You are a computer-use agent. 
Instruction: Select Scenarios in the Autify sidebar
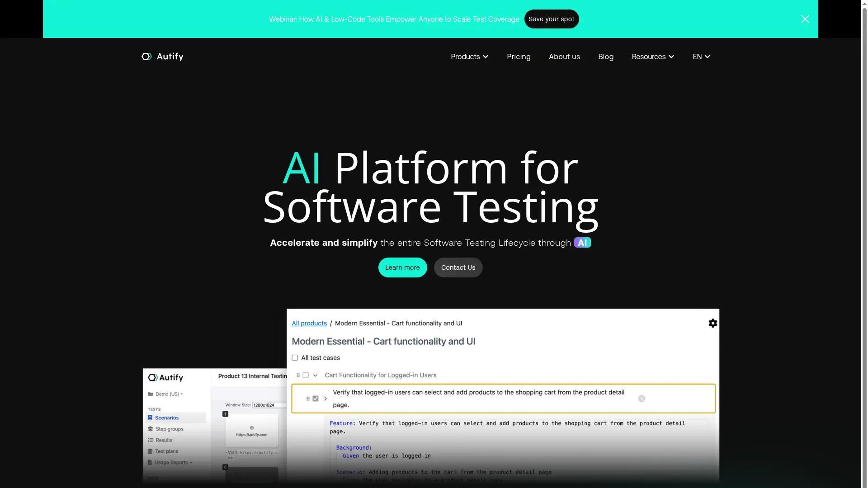point(167,418)
